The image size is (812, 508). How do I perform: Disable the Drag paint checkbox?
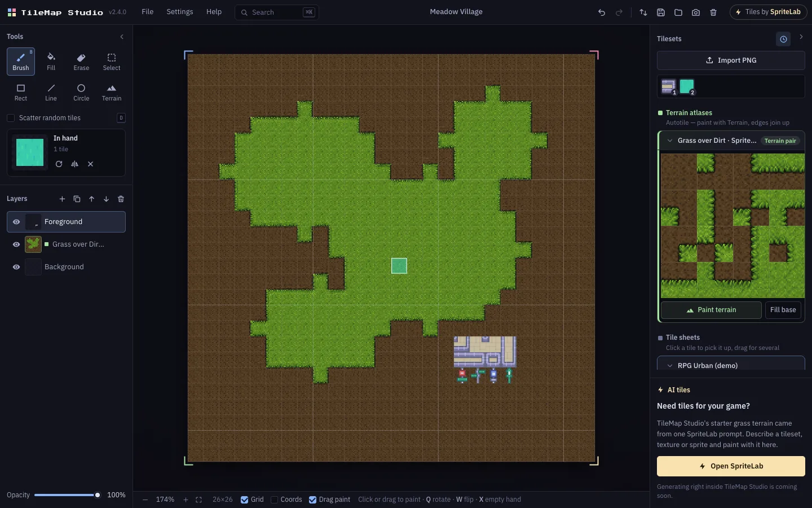pyautogui.click(x=312, y=500)
